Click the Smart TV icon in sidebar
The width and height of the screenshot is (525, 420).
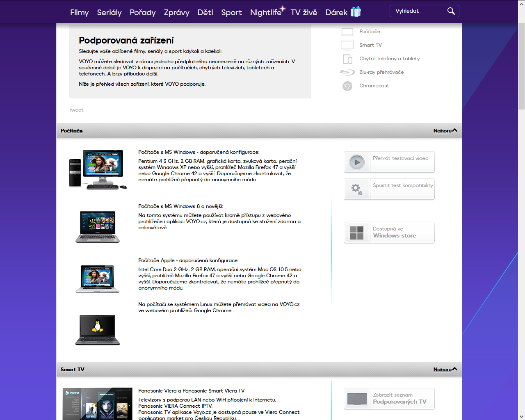pos(347,45)
